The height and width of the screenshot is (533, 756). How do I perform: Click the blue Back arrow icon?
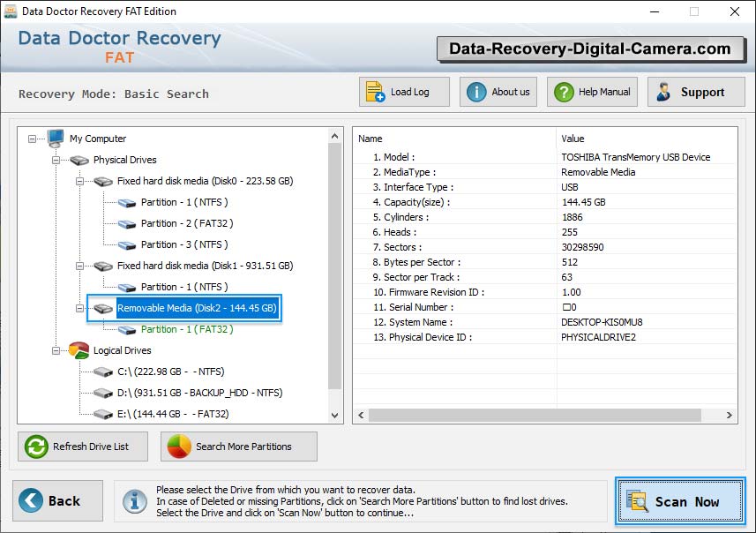click(x=31, y=500)
